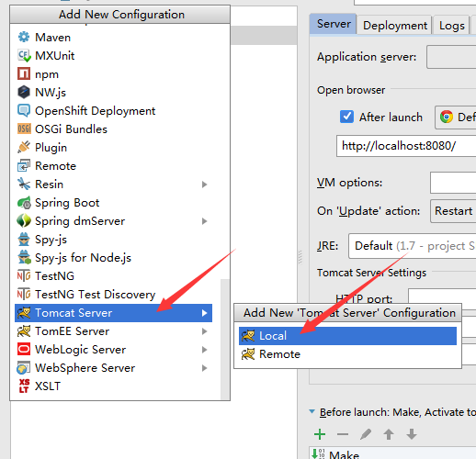476x459 pixels.
Task: Click the WebSphere Server globe icon
Action: click(x=24, y=368)
